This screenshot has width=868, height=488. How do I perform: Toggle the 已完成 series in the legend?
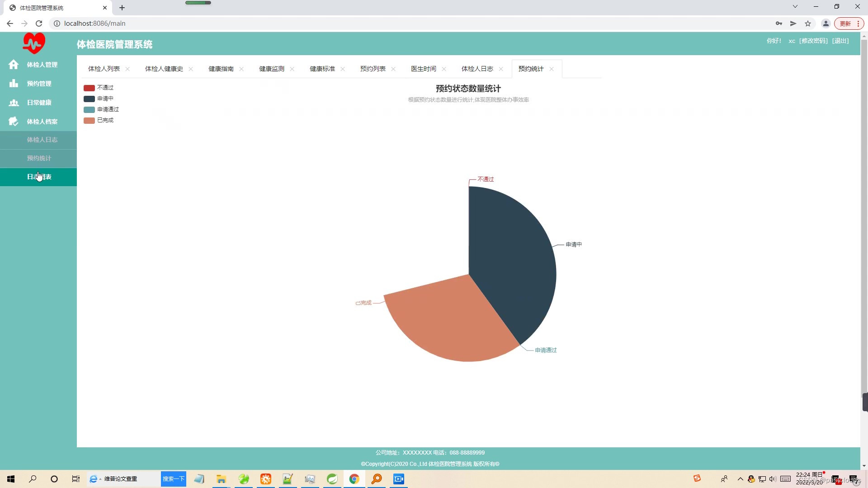coord(99,120)
